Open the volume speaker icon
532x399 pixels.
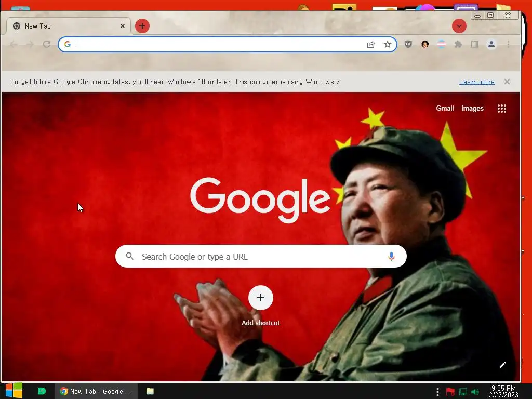475,392
